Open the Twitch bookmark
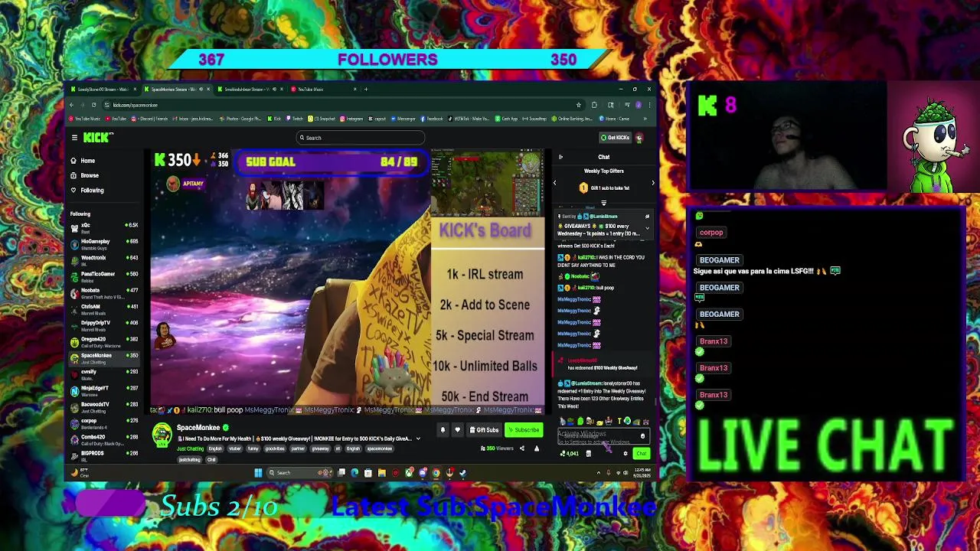Screen dimensions: 980x551 tap(296, 119)
